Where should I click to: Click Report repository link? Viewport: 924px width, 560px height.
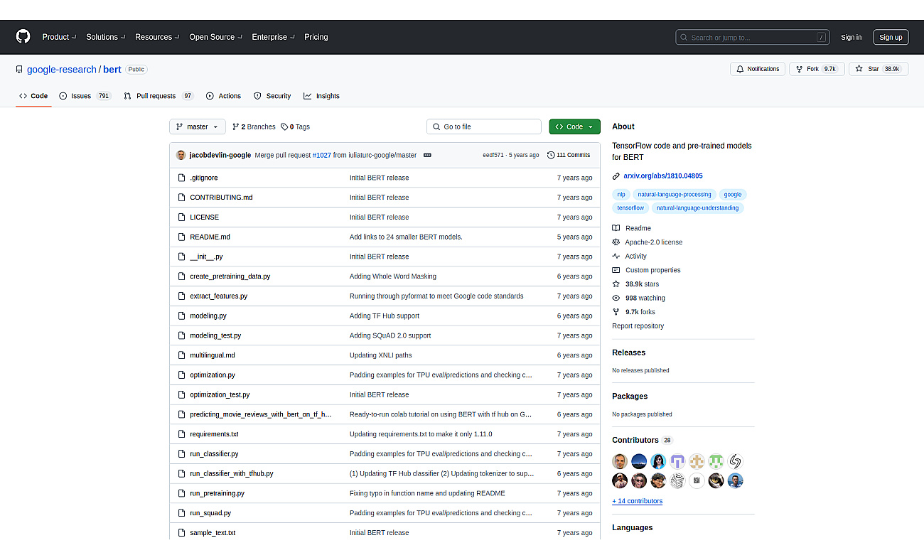pos(638,326)
